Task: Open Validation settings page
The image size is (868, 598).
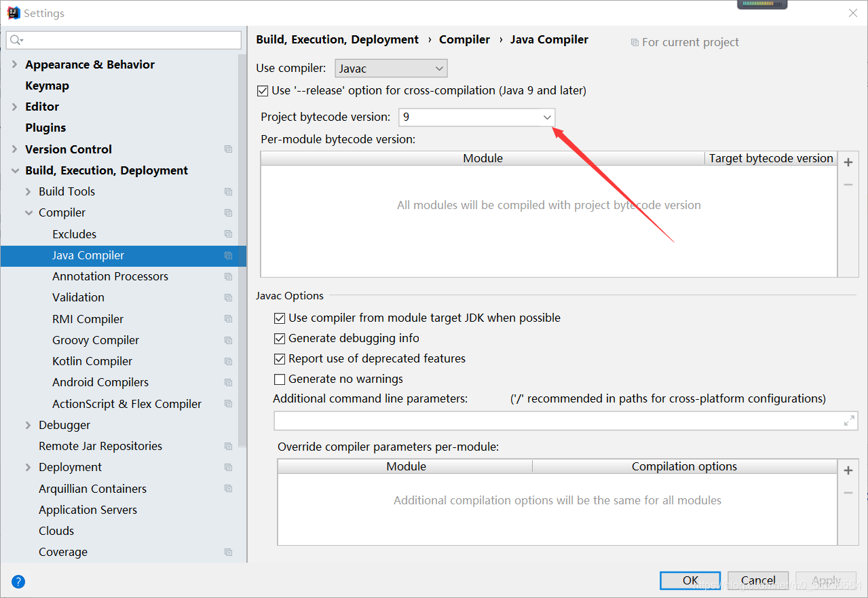Action: coord(78,297)
